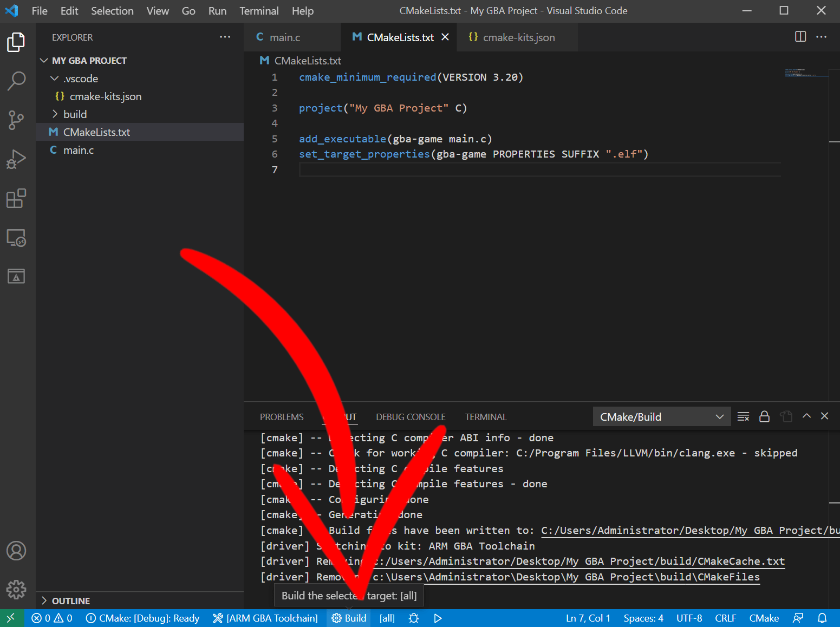Select the ARM GBA Toolchain kit in status bar
The height and width of the screenshot is (627, 840).
pos(265,618)
